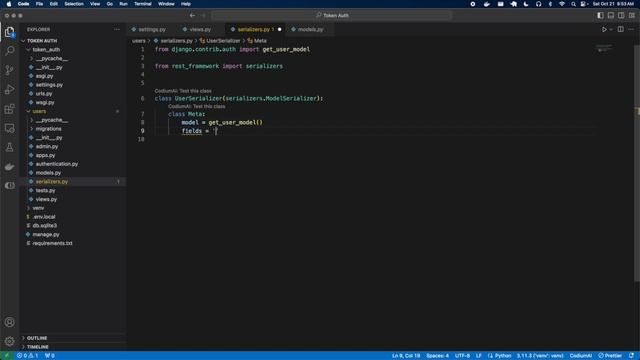This screenshot has height=360, width=640.
Task: Open the Remote Explorer view
Action: tap(9, 128)
